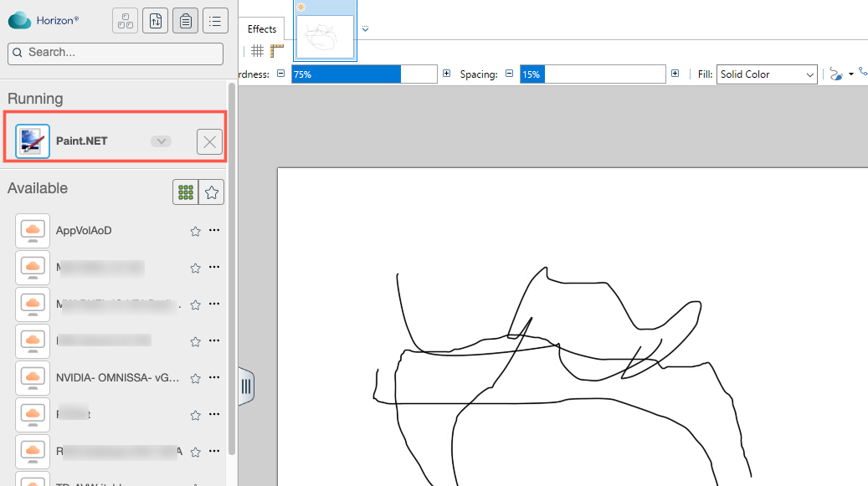Open the Fill dropdown showing Solid Color
This screenshot has width=868, height=486.
pyautogui.click(x=767, y=74)
